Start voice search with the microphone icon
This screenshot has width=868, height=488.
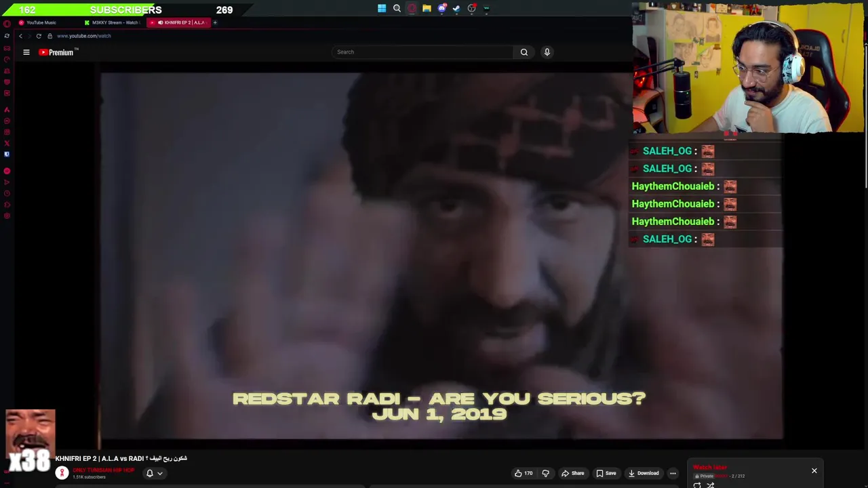[547, 52]
